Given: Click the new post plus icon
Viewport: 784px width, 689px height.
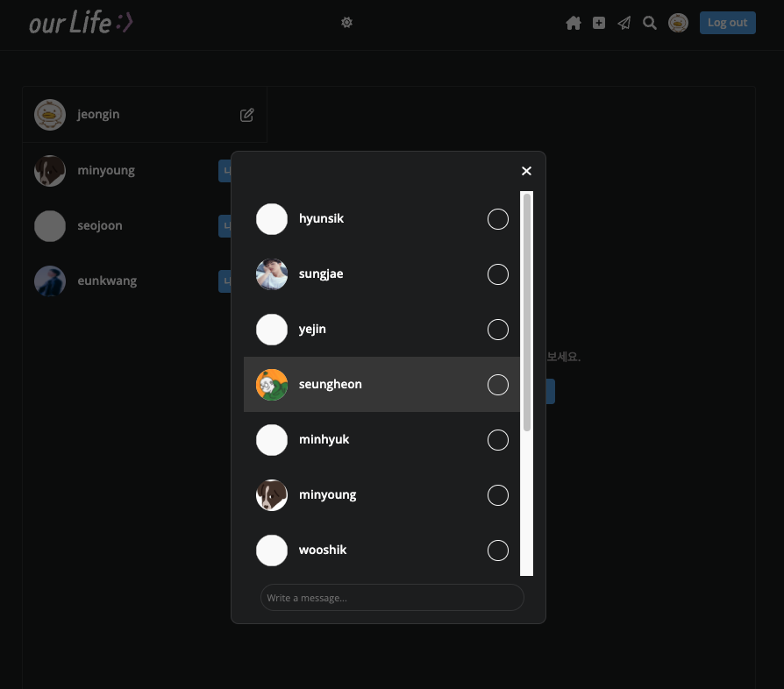Looking at the screenshot, I should coord(598,23).
